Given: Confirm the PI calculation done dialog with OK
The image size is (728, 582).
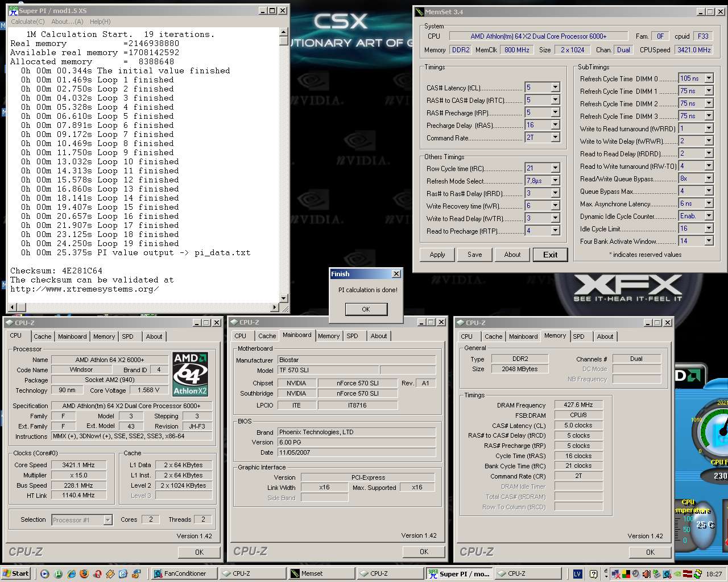Looking at the screenshot, I should click(x=366, y=309).
